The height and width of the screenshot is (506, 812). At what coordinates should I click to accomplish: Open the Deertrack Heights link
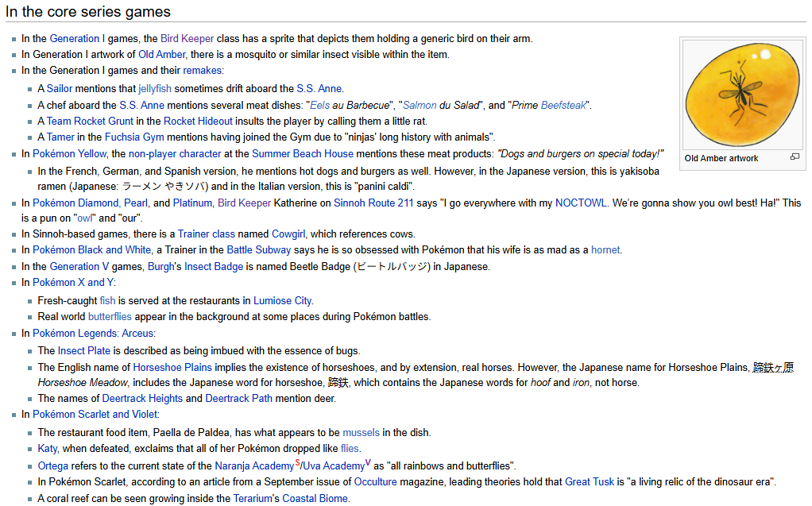142,399
